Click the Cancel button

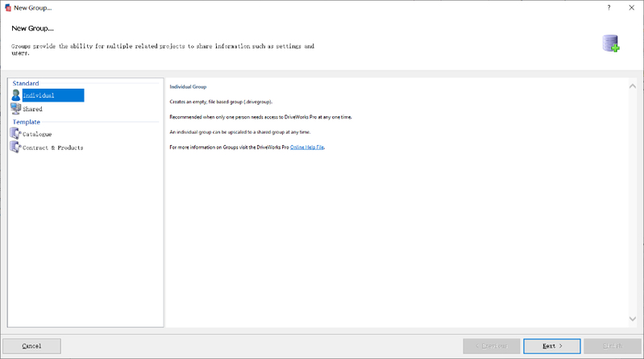pos(31,346)
